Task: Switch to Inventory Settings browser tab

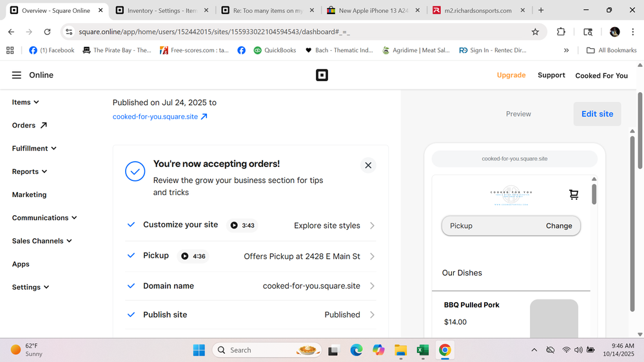Action: [x=161, y=10]
